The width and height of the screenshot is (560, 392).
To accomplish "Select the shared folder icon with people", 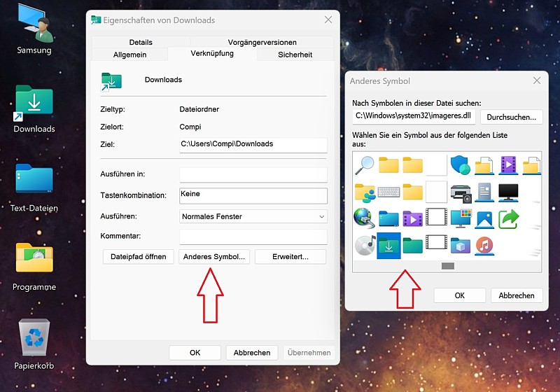I will coord(365,192).
